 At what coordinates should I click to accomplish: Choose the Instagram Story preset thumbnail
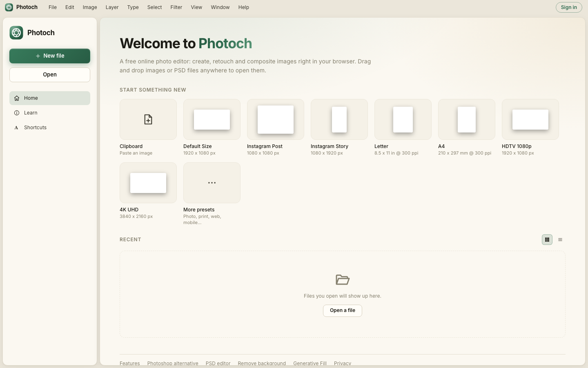[339, 119]
